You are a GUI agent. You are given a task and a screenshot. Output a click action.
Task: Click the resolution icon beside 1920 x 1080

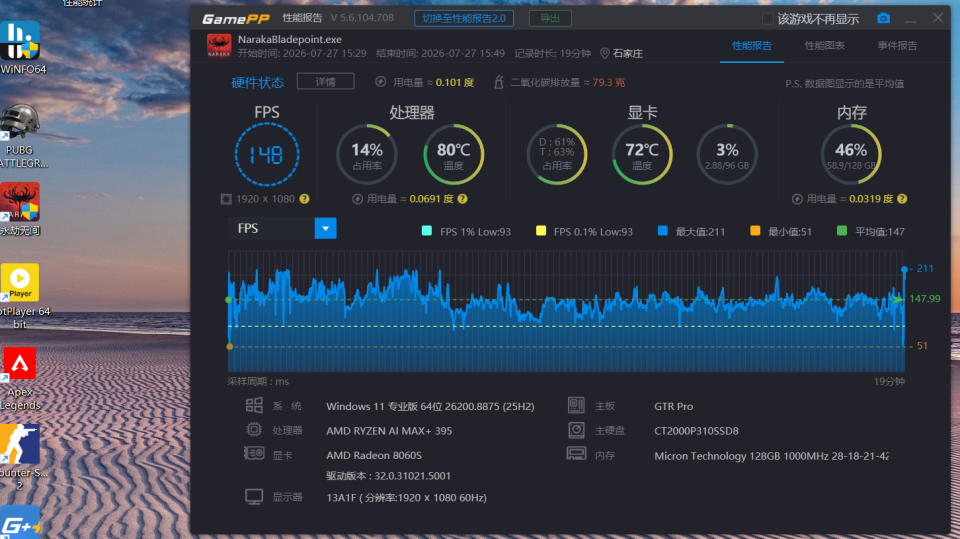point(226,199)
